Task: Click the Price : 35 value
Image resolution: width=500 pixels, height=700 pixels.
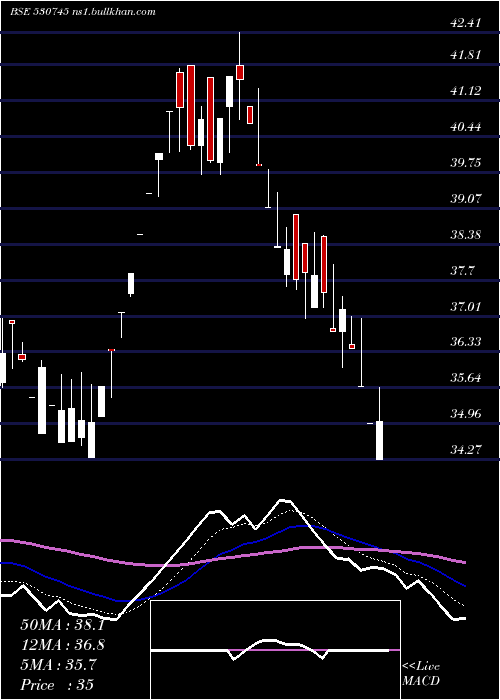Action: click(x=57, y=685)
